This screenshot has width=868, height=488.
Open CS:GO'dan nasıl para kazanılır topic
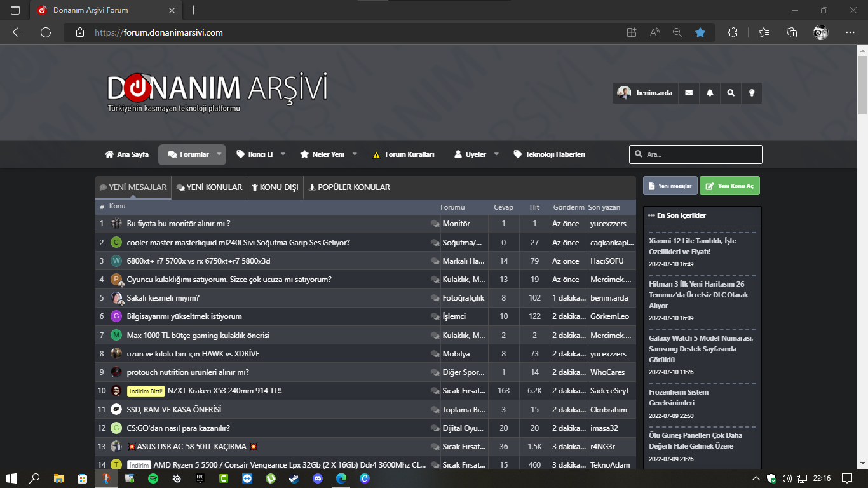pos(179,428)
